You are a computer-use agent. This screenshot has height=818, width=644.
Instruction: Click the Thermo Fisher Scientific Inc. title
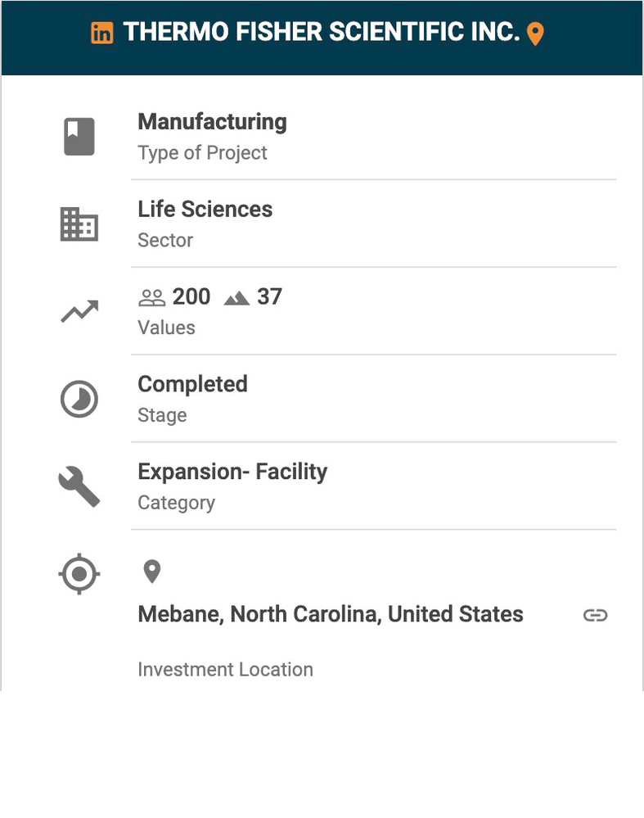[x=321, y=33]
